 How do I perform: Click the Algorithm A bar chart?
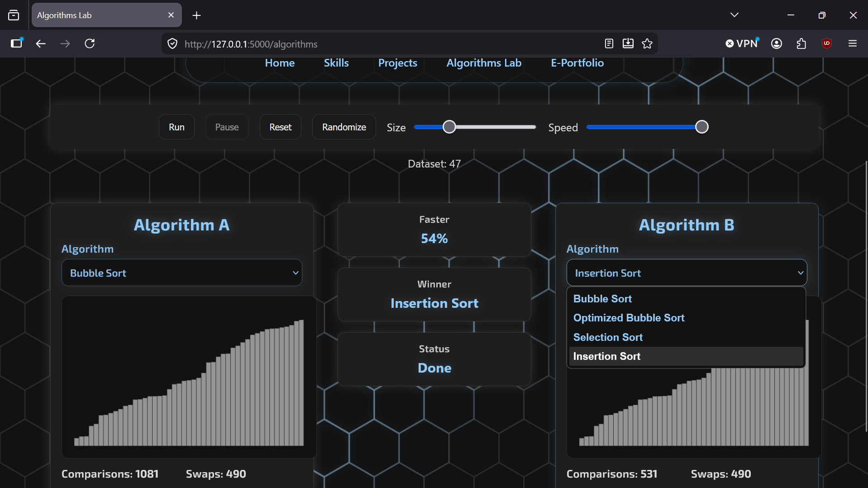(x=189, y=377)
